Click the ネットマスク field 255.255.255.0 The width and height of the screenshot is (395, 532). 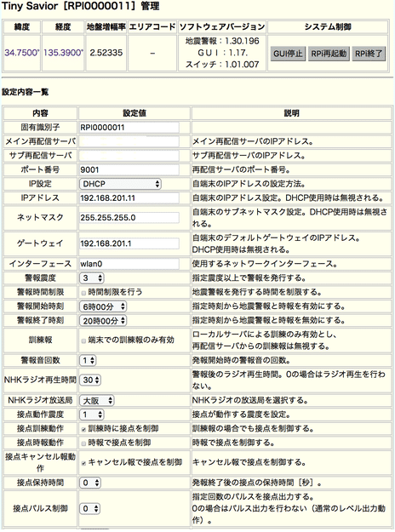[129, 218]
